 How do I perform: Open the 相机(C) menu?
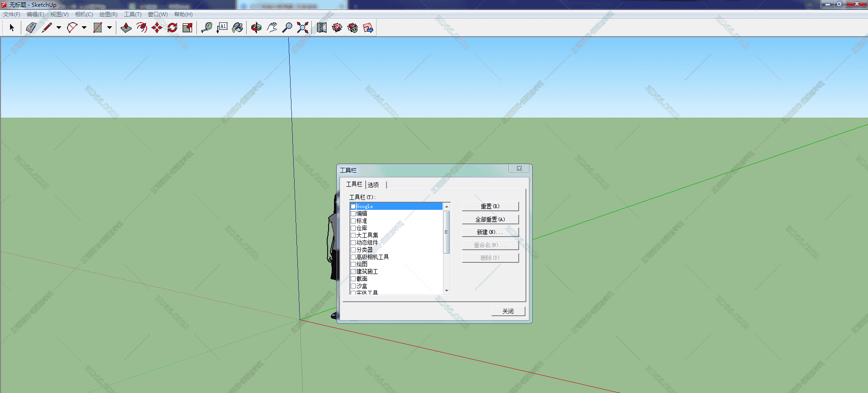(84, 14)
